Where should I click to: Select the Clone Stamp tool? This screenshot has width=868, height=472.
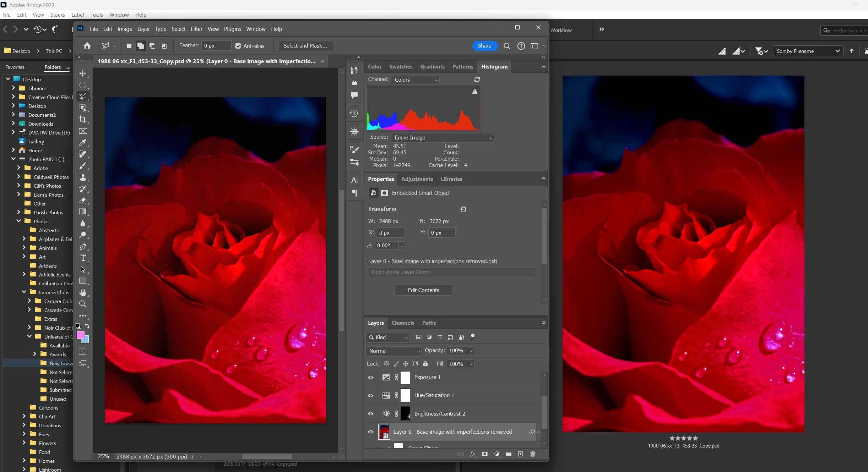tap(83, 177)
